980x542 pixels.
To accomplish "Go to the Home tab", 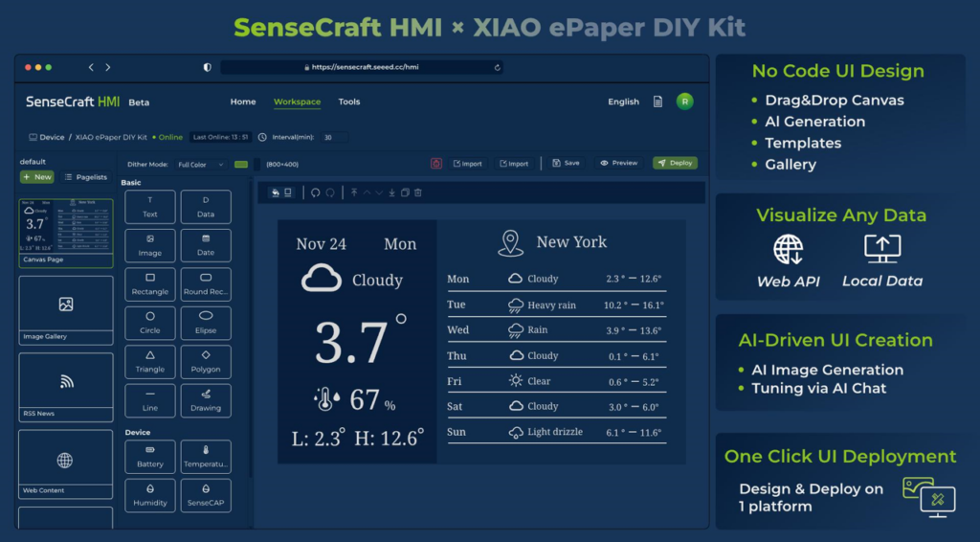I will (x=243, y=102).
